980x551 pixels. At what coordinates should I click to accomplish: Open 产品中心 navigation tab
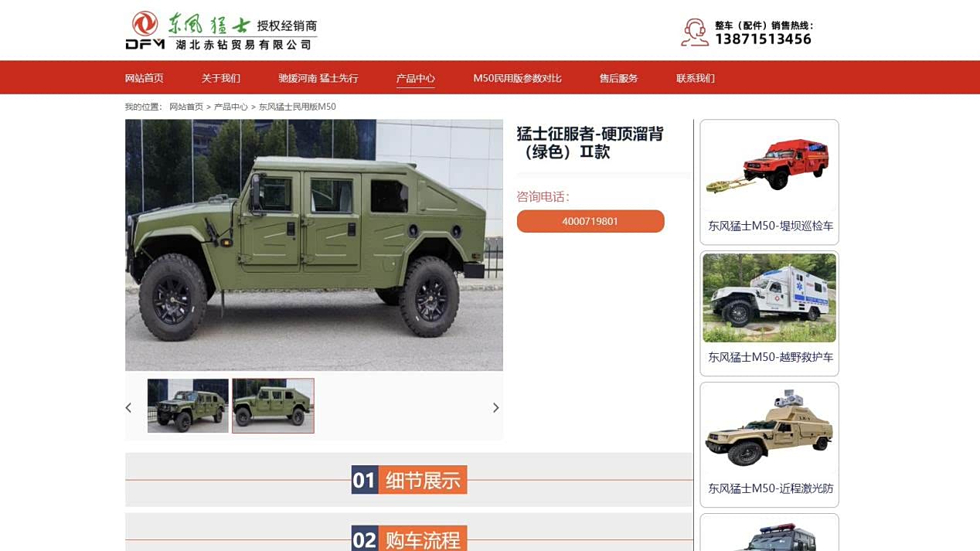click(x=416, y=78)
